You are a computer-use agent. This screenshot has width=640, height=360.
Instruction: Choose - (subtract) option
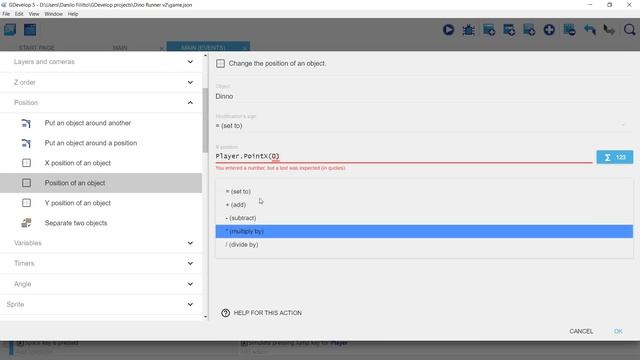pos(424,218)
